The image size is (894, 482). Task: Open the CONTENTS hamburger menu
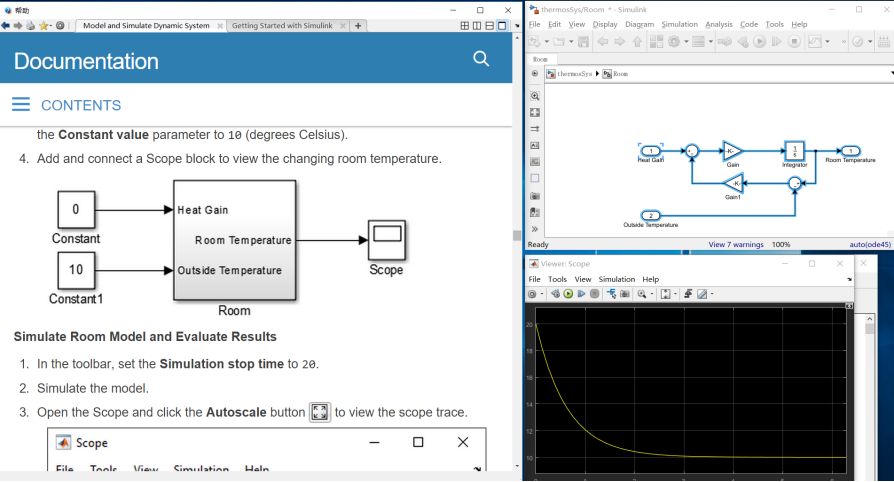[x=21, y=104]
